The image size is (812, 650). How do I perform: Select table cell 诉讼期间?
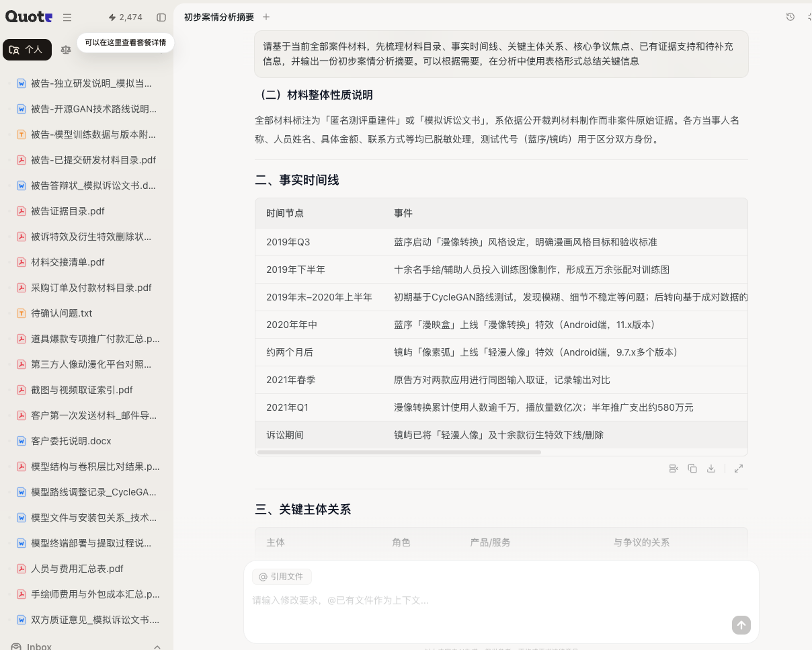click(x=319, y=435)
